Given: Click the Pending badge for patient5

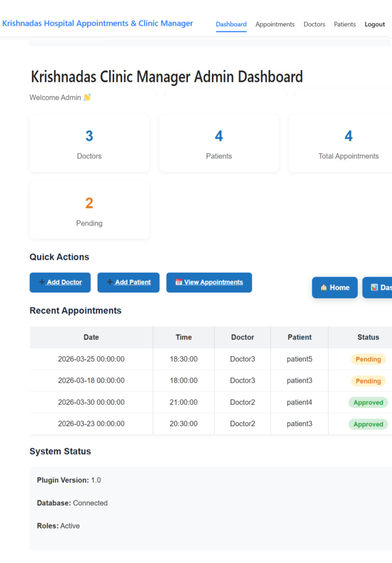Looking at the screenshot, I should click(x=368, y=360).
